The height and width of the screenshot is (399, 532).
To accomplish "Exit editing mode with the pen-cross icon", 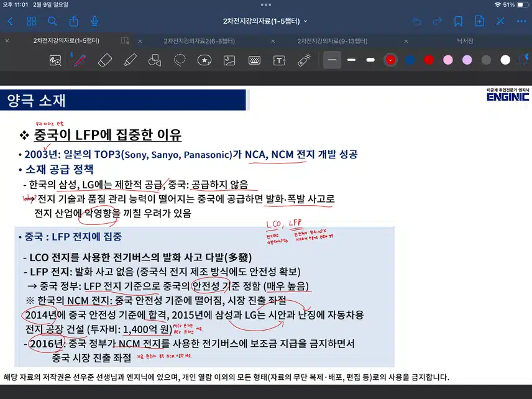I will (500, 21).
